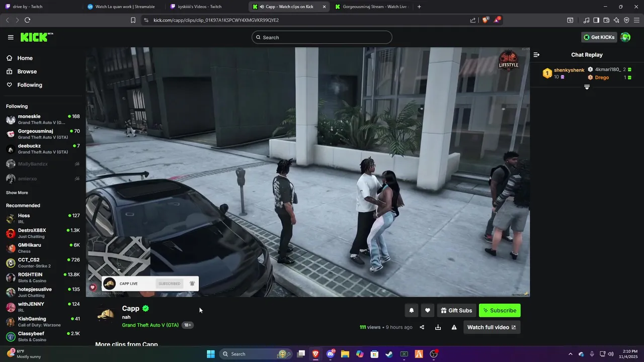The image size is (644, 362).
Task: Open the Kick hamburger sidebar menu
Action: coord(11,37)
